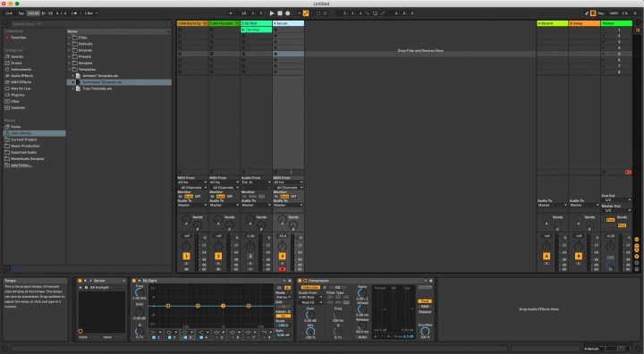
Task: Toggle track 1 activator button
Action: [186, 257]
